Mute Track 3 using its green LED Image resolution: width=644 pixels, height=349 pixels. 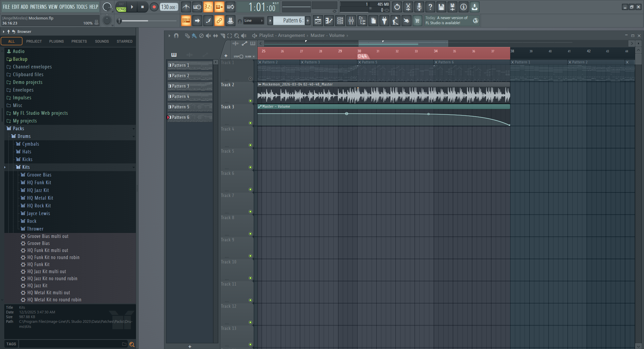point(250,123)
